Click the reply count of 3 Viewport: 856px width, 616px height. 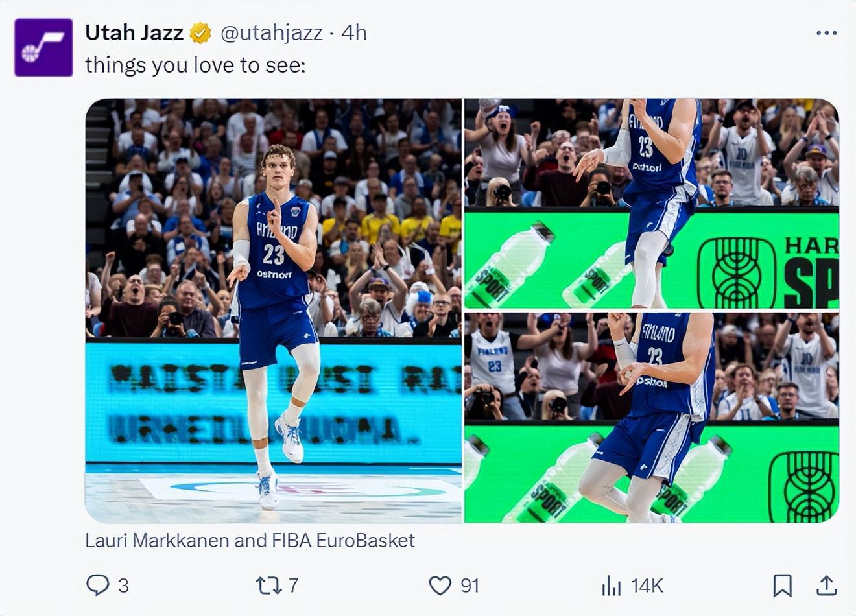pyautogui.click(x=123, y=586)
